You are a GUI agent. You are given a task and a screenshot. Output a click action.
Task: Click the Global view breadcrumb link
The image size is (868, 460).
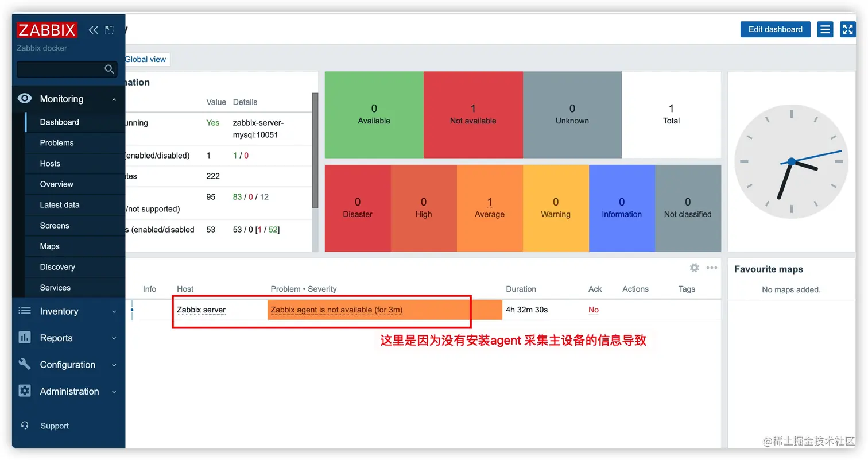tap(145, 59)
